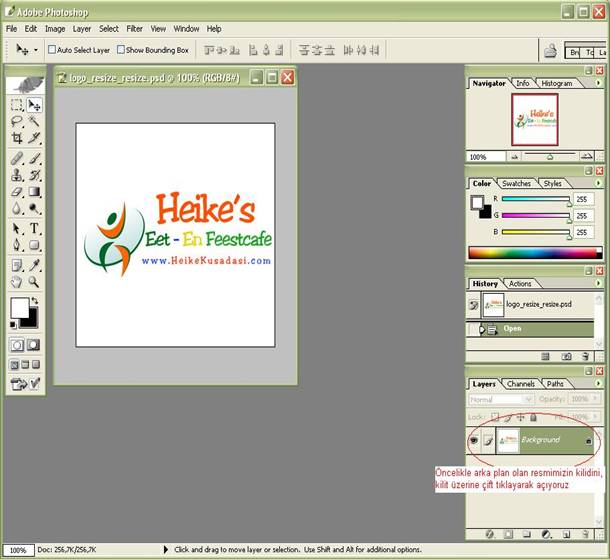This screenshot has width=610, height=559.
Task: Create new layer button in Layers panel
Action: [x=566, y=534]
